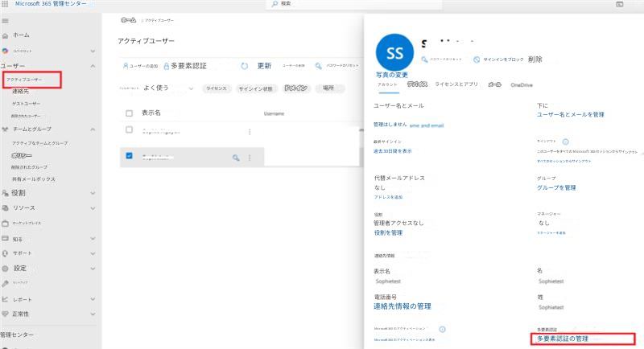Screen dimensions: 644x349
Task: Click the グループを管理 link
Action: [x=556, y=188]
